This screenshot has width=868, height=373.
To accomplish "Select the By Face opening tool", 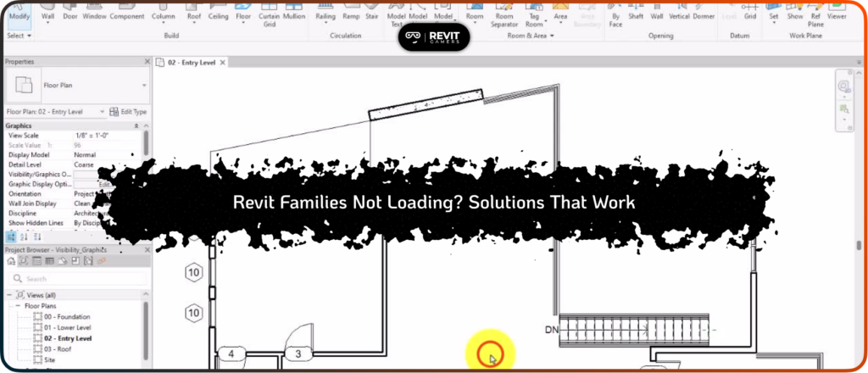I will tap(615, 15).
